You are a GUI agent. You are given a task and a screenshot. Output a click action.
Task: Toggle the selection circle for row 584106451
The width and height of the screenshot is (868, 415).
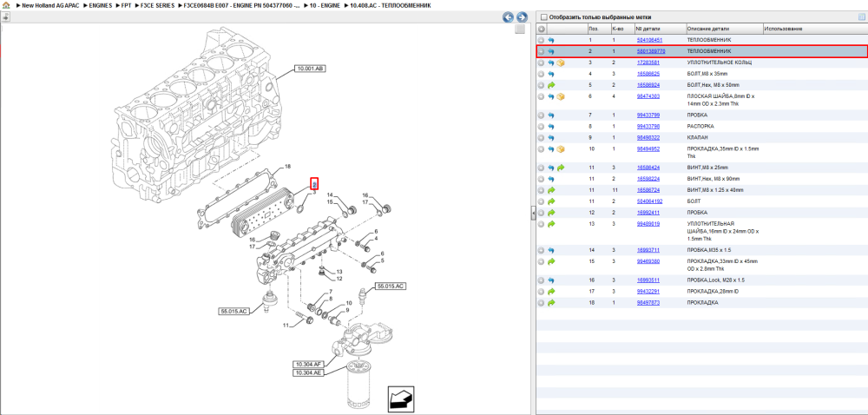542,41
